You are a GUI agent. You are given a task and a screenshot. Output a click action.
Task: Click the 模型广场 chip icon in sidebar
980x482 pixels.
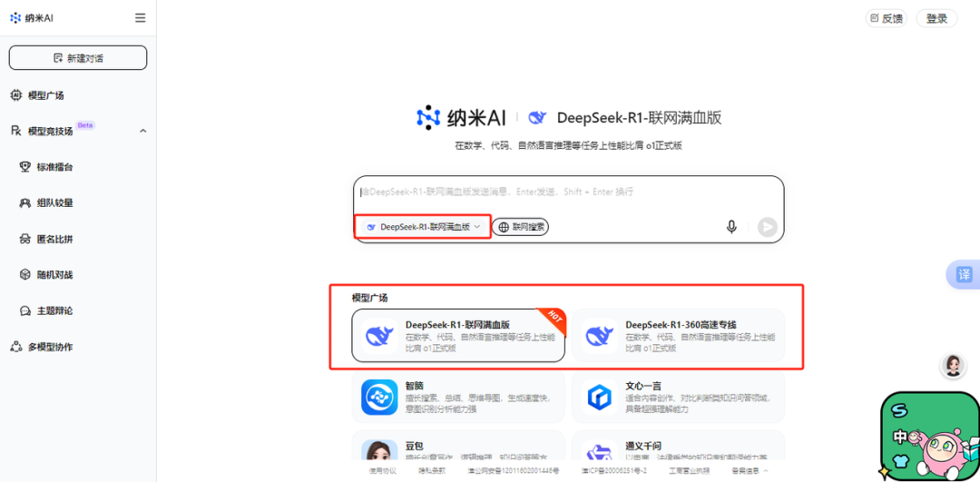[16, 95]
